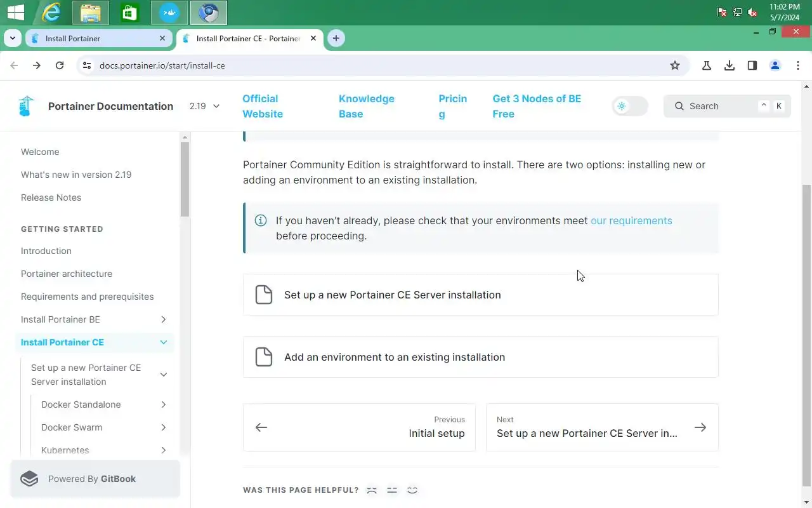
Task: Click the Windows Start button
Action: [16, 13]
